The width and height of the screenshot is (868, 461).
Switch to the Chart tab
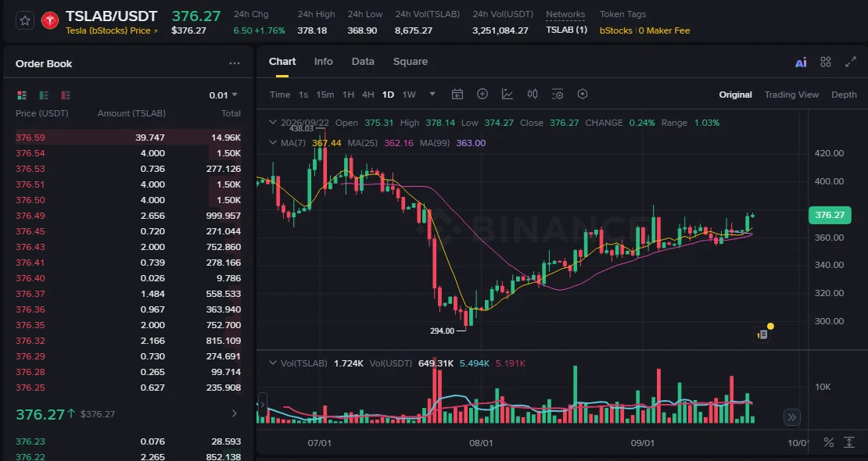pos(282,62)
